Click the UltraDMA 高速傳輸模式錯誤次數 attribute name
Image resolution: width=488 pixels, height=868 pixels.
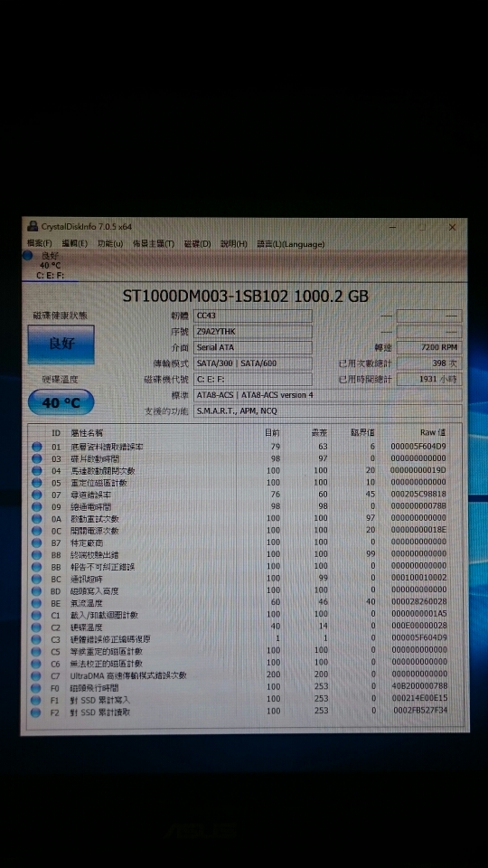(x=128, y=676)
